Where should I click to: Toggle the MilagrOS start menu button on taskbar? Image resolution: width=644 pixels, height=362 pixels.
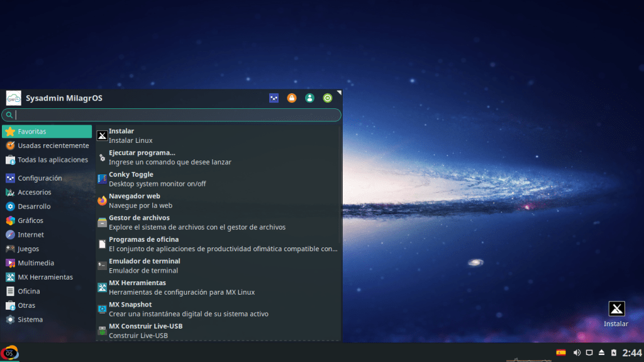point(9,353)
